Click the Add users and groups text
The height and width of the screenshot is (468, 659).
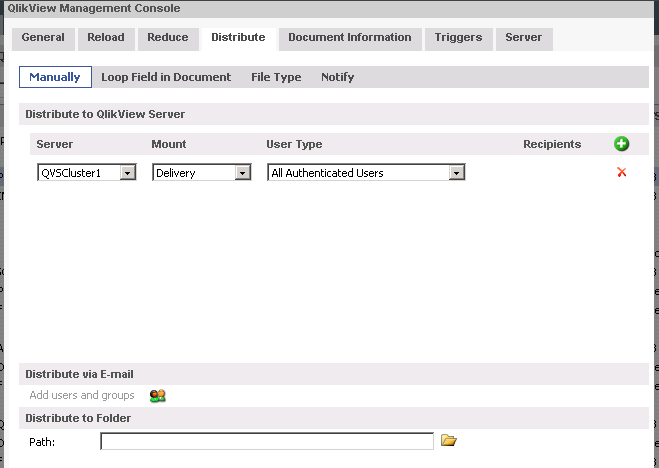pos(82,395)
